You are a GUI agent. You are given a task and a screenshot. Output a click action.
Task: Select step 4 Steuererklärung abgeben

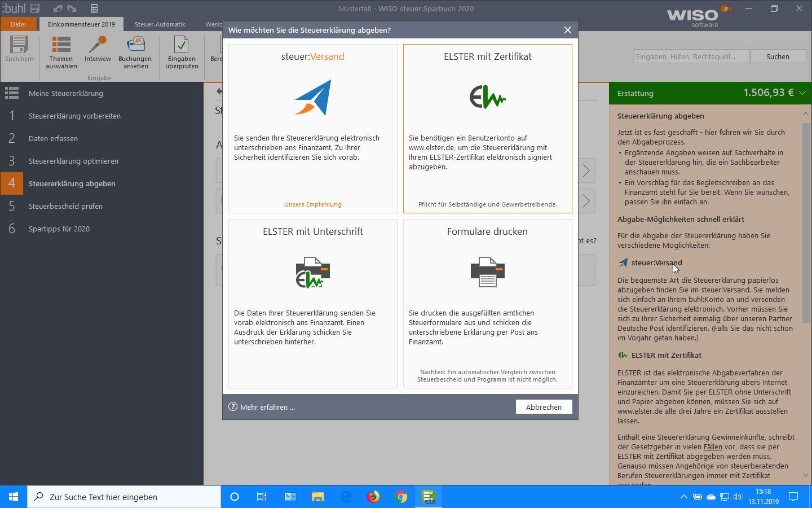[x=101, y=183]
